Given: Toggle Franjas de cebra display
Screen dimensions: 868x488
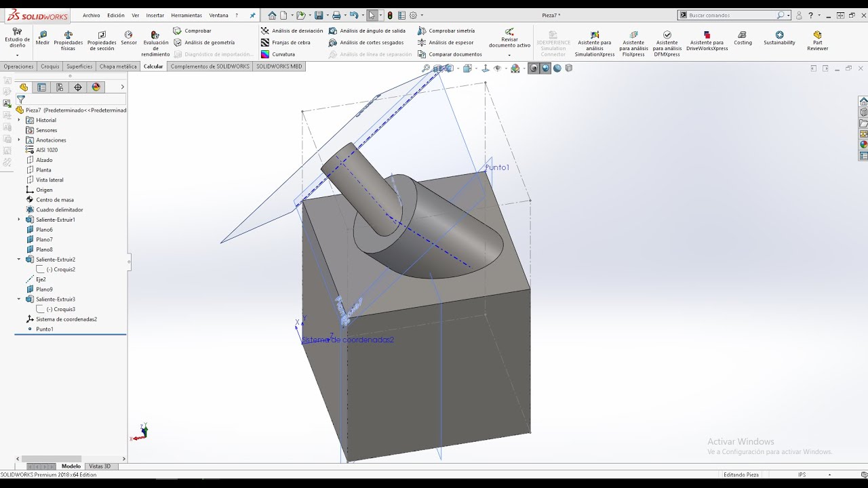Looking at the screenshot, I should tap(285, 42).
